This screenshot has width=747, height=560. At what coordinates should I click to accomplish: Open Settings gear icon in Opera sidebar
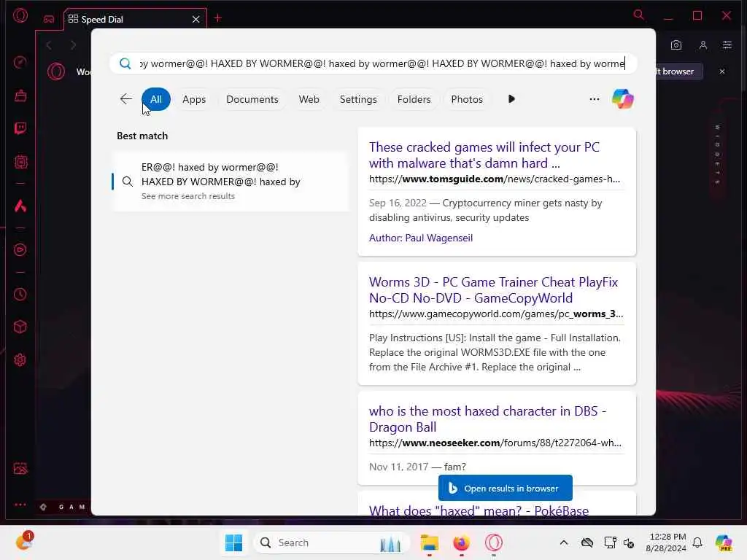pyautogui.click(x=20, y=359)
